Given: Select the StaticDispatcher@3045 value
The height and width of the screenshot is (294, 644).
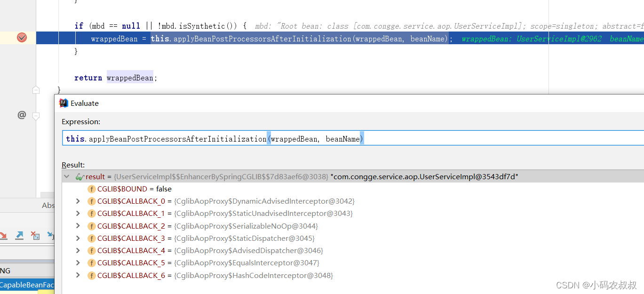Looking at the screenshot, I should coord(244,238).
